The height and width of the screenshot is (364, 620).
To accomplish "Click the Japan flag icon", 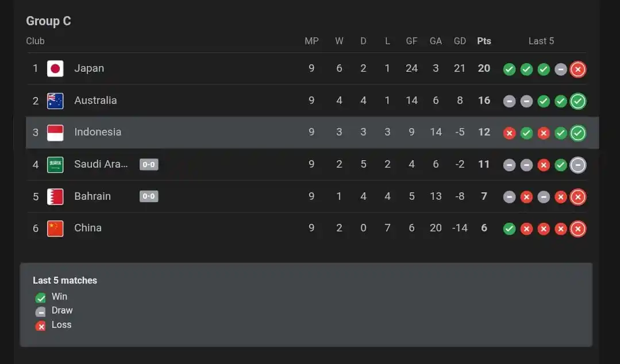I will (55, 69).
